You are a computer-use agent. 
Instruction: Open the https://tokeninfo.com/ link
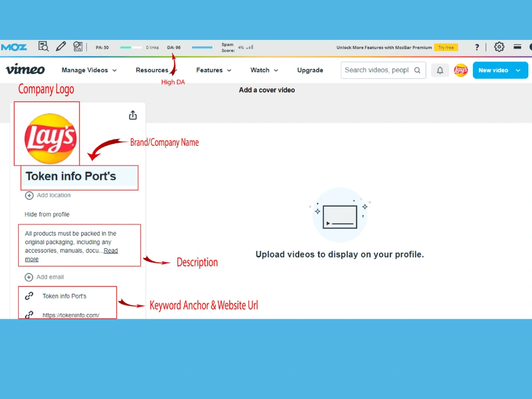click(71, 315)
